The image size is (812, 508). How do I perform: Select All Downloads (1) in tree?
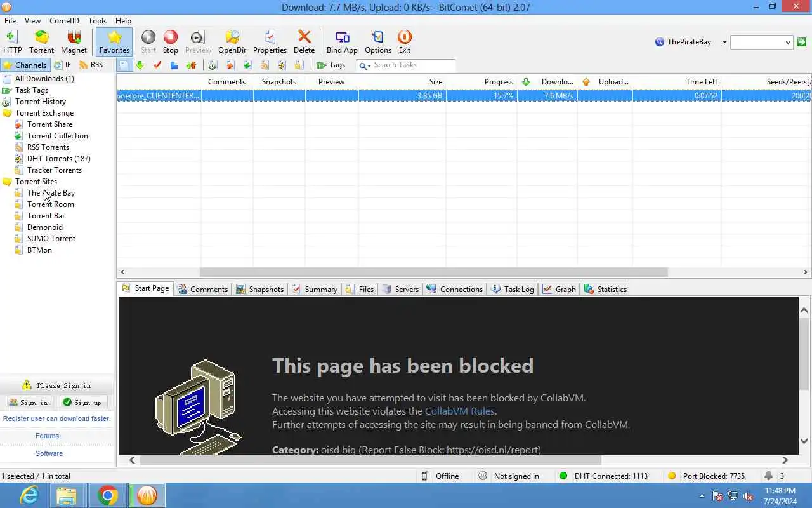point(44,79)
